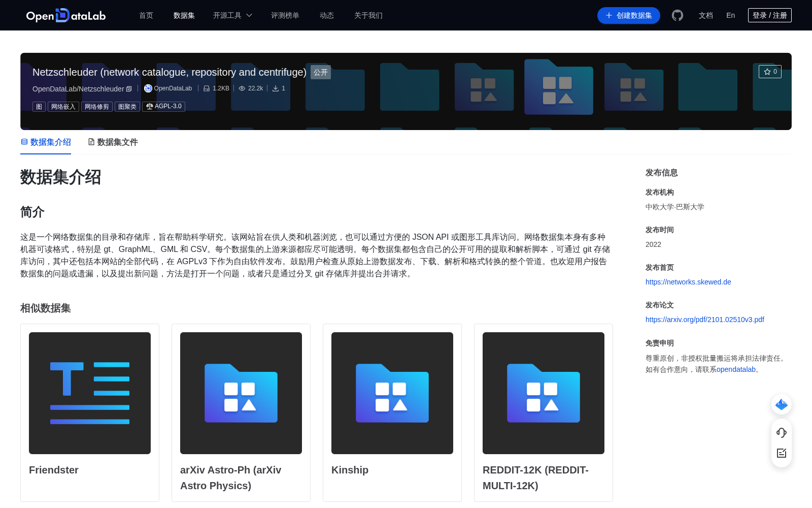Open the feedback edit icon
The height and width of the screenshot is (508, 812).
[x=782, y=453]
